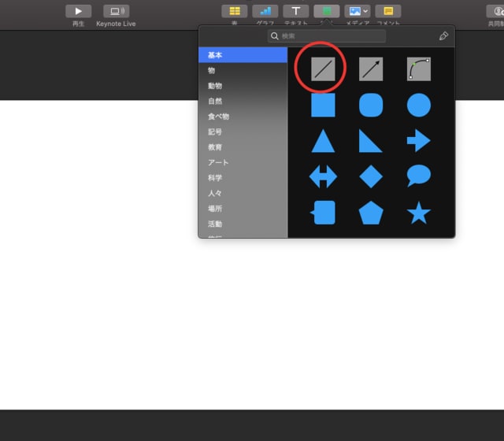Viewport: 504px width, 441px height.
Task: Open the Media dropdown in toolbar
Action: point(358,11)
